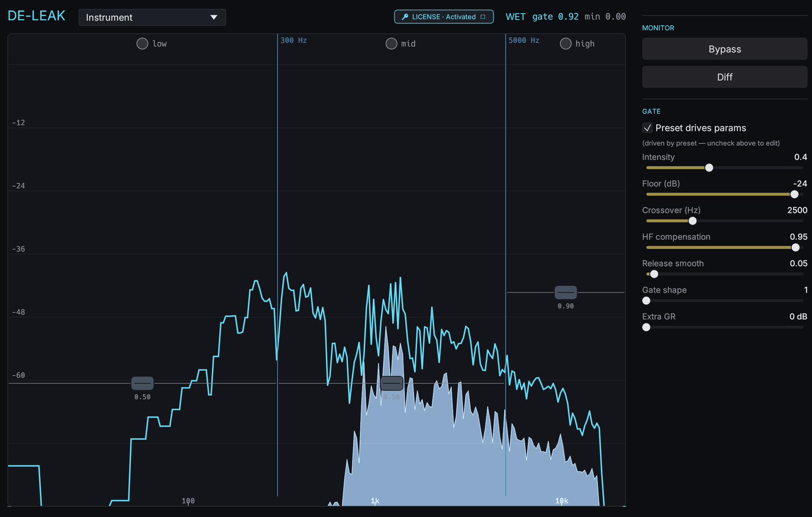Click the DE-LEAK plugin title

coord(37,16)
